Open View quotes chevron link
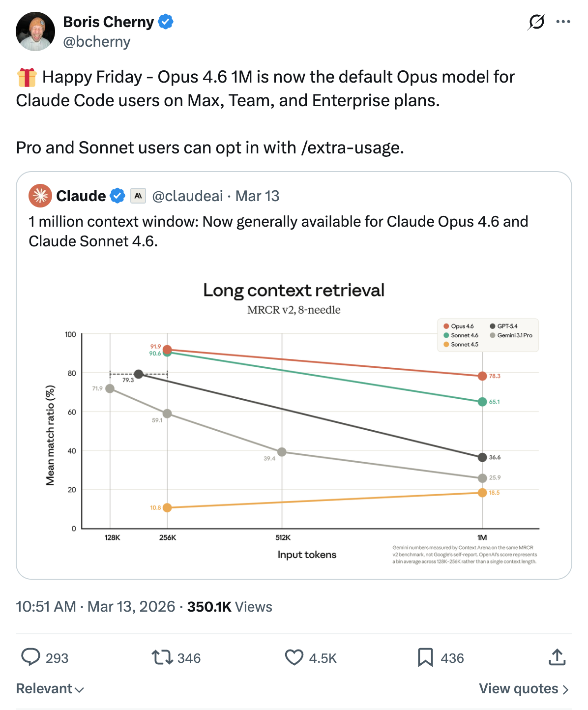Screen dimensions: 588x710 (x=524, y=689)
